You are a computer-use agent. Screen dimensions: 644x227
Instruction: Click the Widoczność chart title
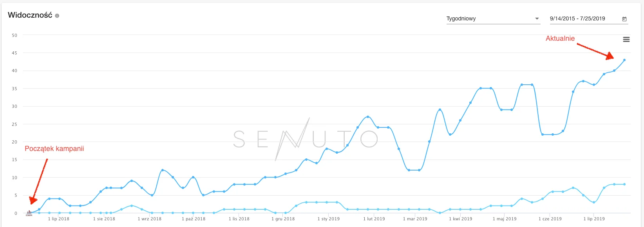coord(30,15)
